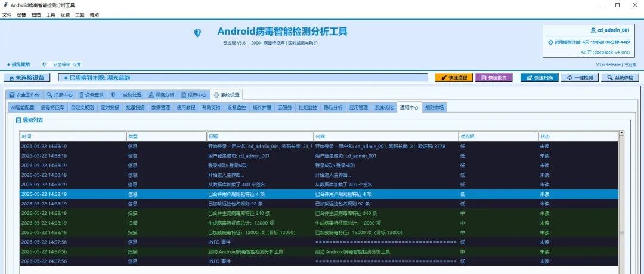Screen dimensions: 644x274
Task: Click the gear icon on 系统设置 tab
Action: pyautogui.click(x=216, y=95)
